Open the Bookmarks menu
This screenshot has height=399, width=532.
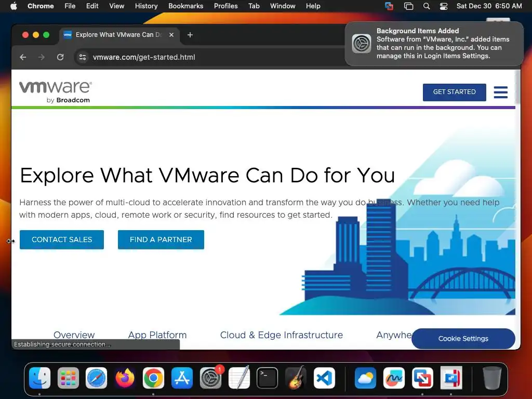185,6
